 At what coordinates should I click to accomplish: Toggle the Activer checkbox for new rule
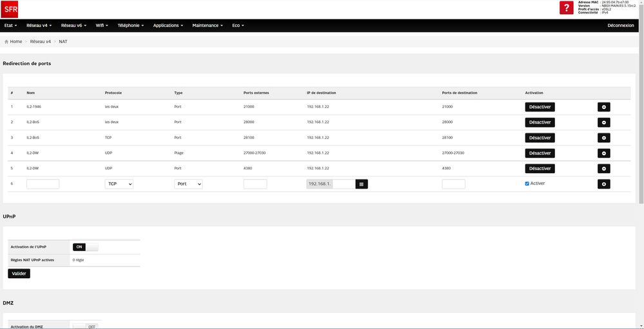tap(527, 183)
